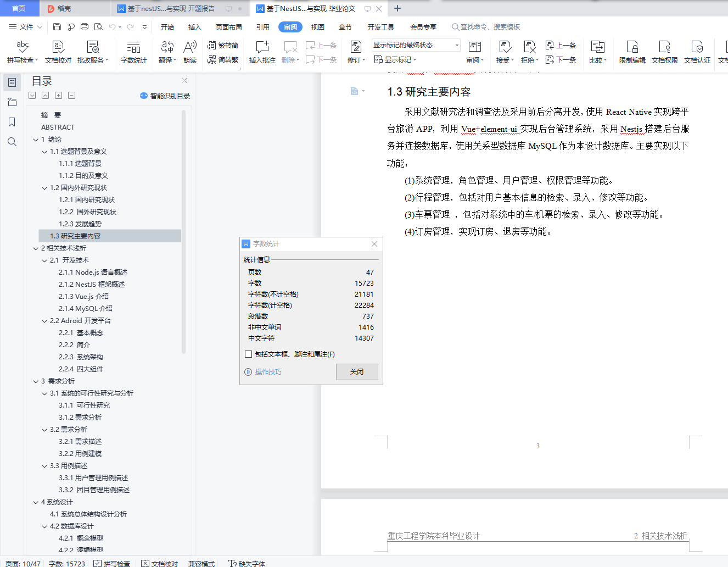The width and height of the screenshot is (728, 567).
Task: Click 兼容模式 in the status bar
Action: pos(201,563)
